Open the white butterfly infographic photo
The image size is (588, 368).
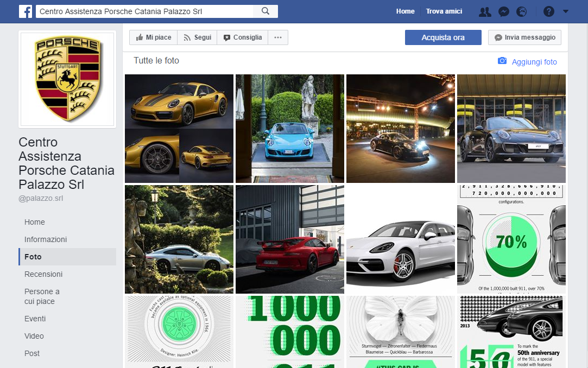click(401, 332)
